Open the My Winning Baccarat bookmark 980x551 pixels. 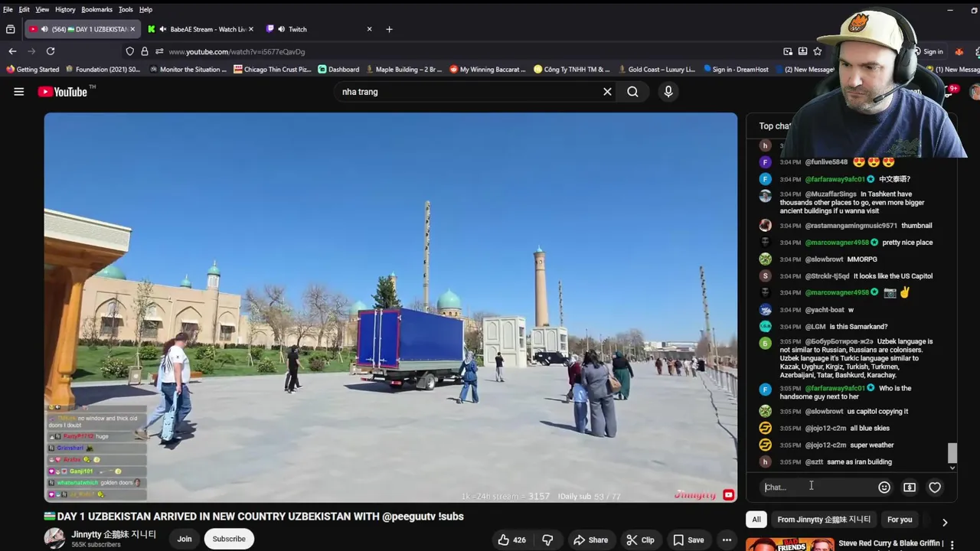pos(488,70)
